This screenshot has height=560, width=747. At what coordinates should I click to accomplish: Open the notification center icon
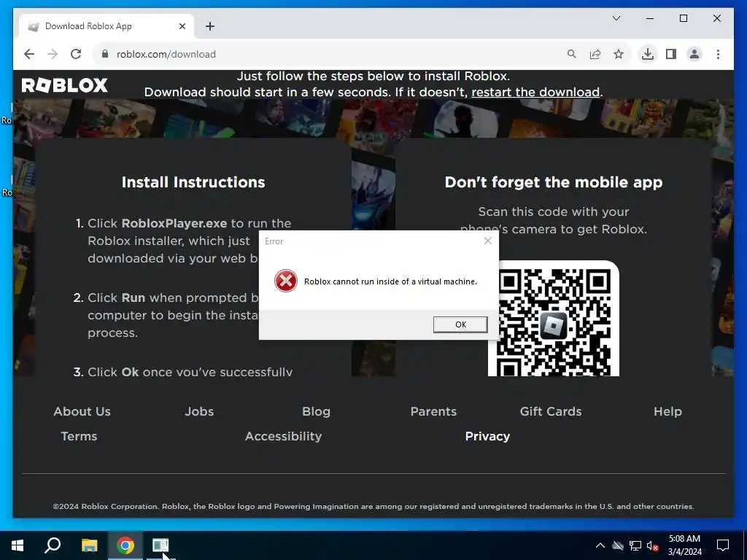pyautogui.click(x=723, y=545)
